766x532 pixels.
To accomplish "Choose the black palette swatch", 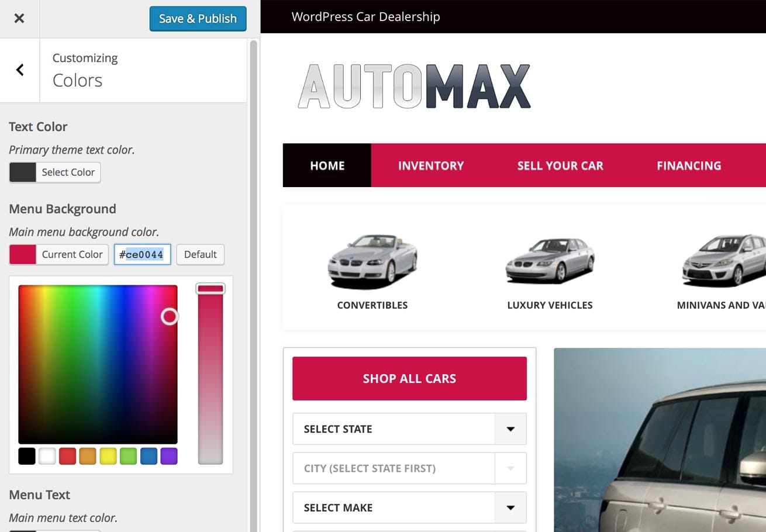I will (27, 456).
